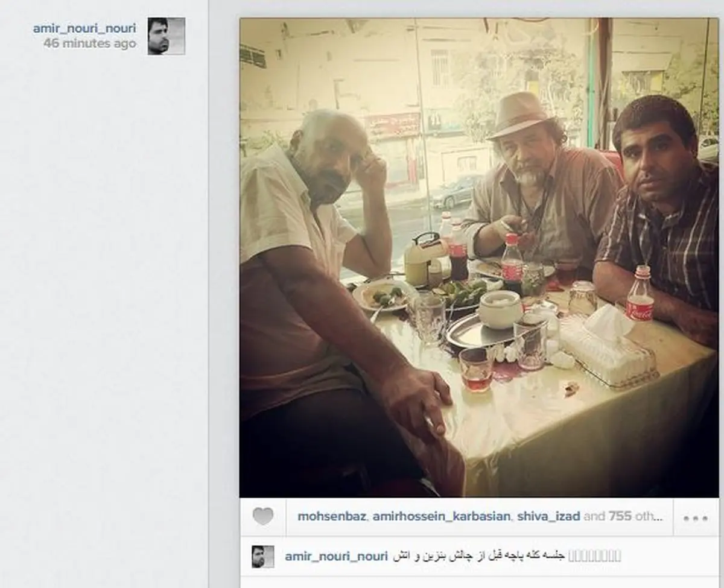Like the photo with the heart icon
This screenshot has height=588, width=724.
point(262,516)
